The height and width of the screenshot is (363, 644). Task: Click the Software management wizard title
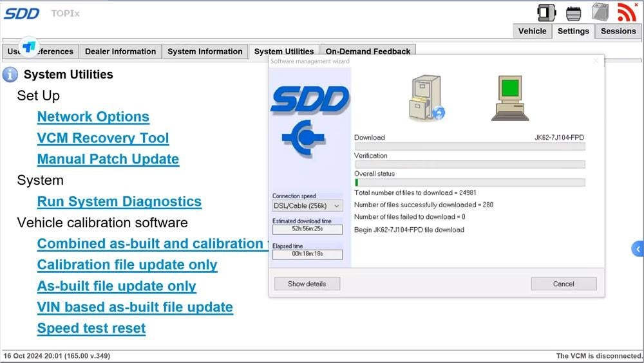(x=310, y=61)
